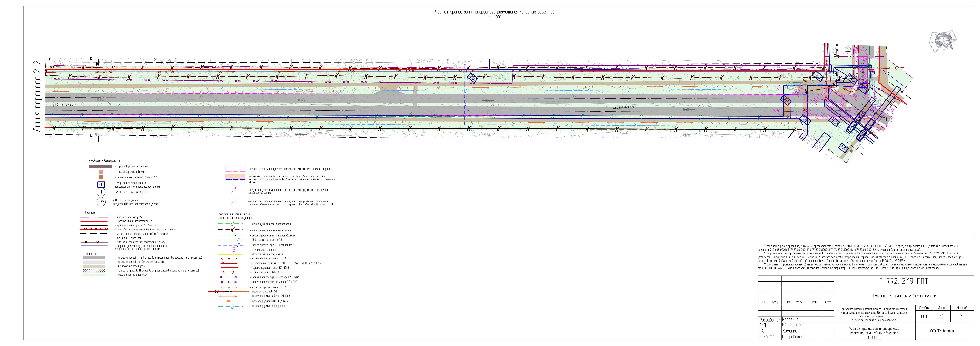The height and width of the screenshot is (346, 980).
Task: Click the drawing code 'Г-772.12.19-ППТ'
Action: click(x=903, y=281)
